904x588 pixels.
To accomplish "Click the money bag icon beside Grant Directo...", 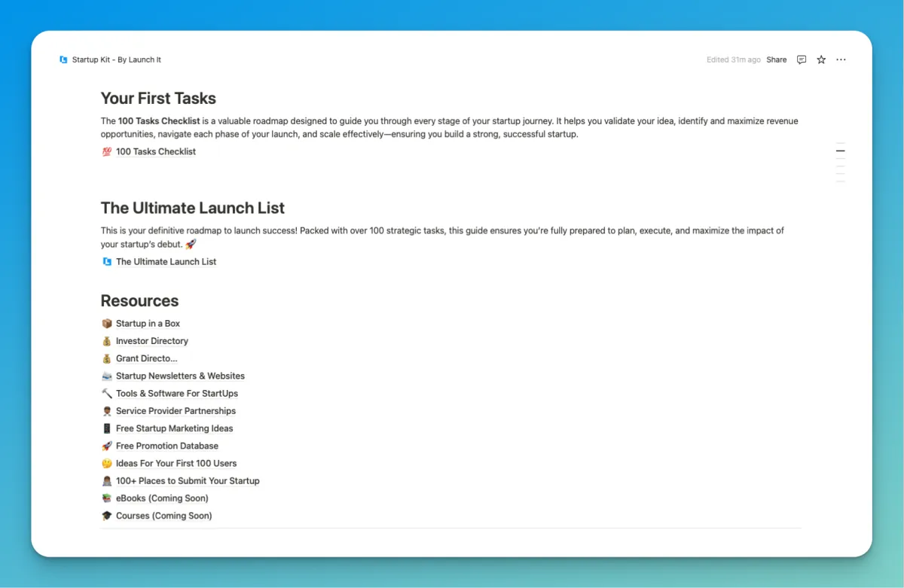I will (x=106, y=358).
